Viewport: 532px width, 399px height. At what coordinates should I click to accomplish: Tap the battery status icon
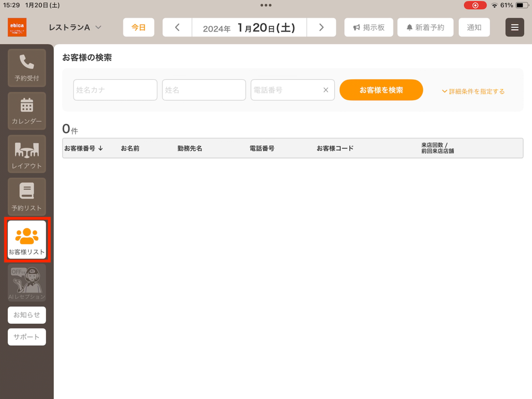tap(522, 5)
